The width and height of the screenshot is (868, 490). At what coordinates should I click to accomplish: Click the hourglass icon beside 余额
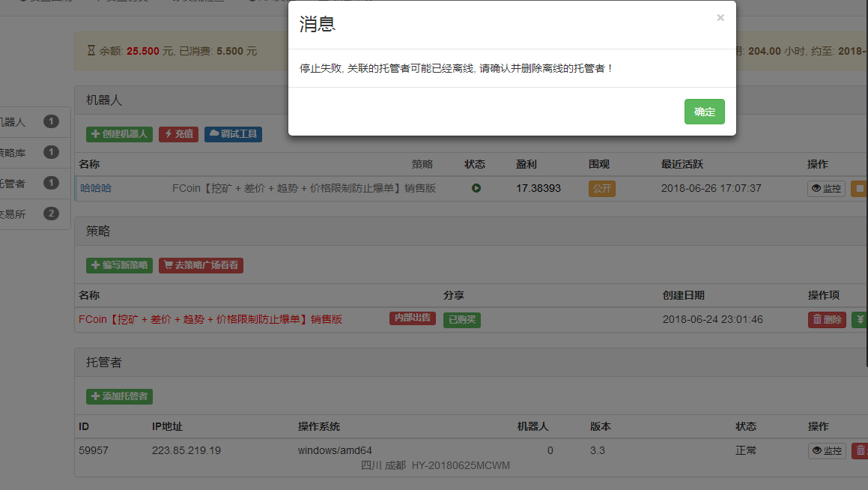[91, 50]
